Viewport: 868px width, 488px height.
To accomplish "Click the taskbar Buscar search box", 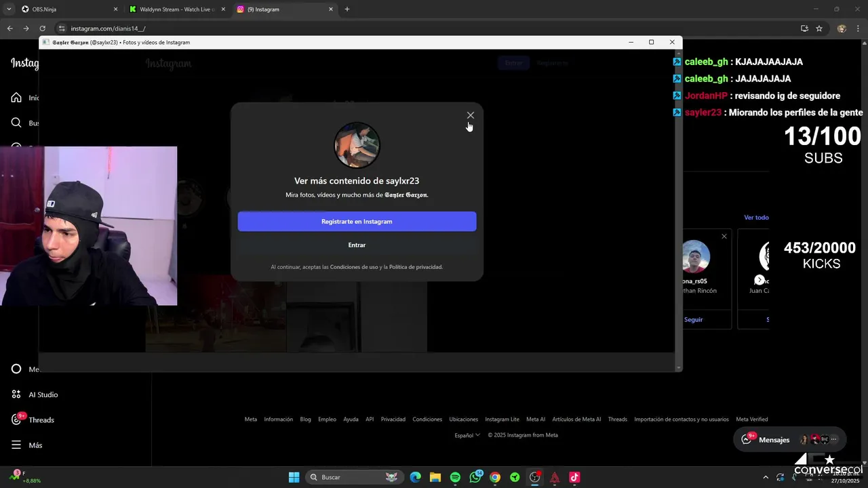I will pyautogui.click(x=353, y=477).
